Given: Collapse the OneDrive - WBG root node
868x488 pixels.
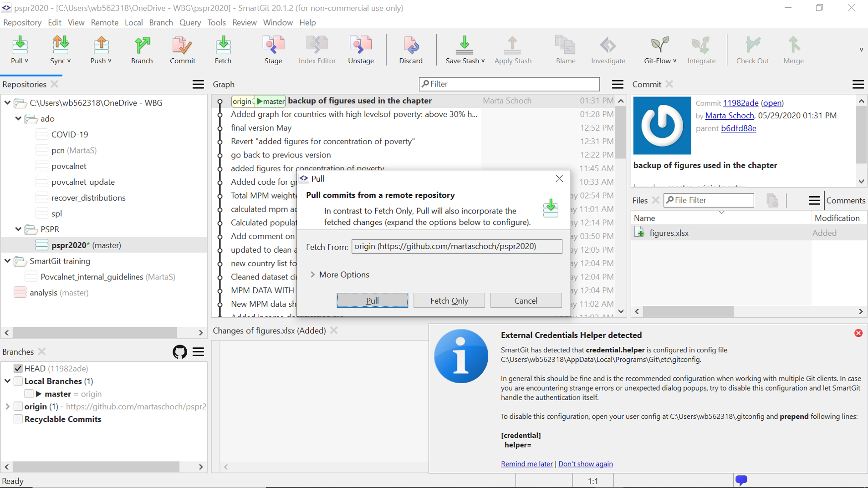Looking at the screenshot, I should (x=8, y=103).
